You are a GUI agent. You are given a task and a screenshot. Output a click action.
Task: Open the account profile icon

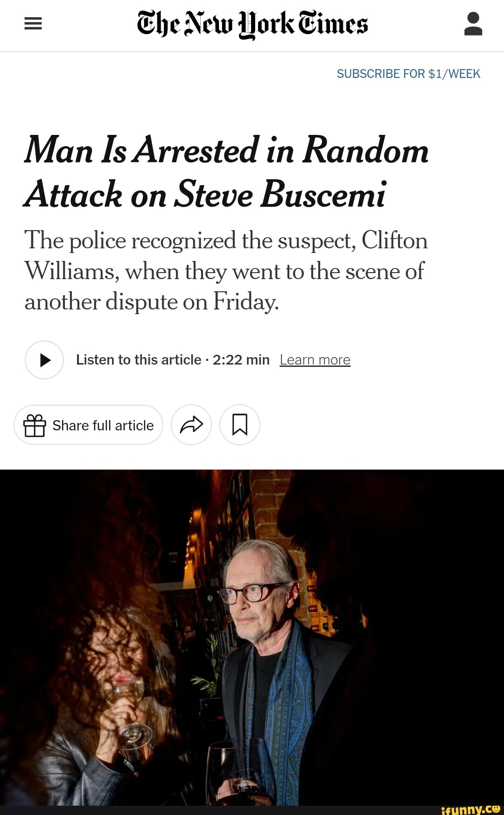473,24
